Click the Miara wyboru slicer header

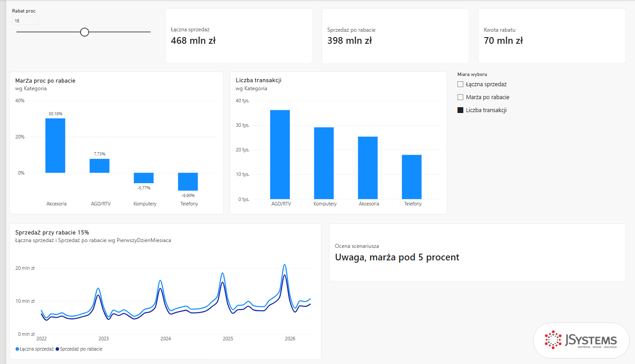coord(472,75)
